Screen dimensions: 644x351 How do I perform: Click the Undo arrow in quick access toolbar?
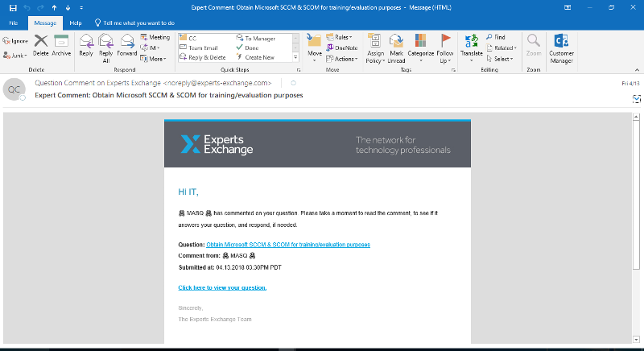pyautogui.click(x=27, y=8)
